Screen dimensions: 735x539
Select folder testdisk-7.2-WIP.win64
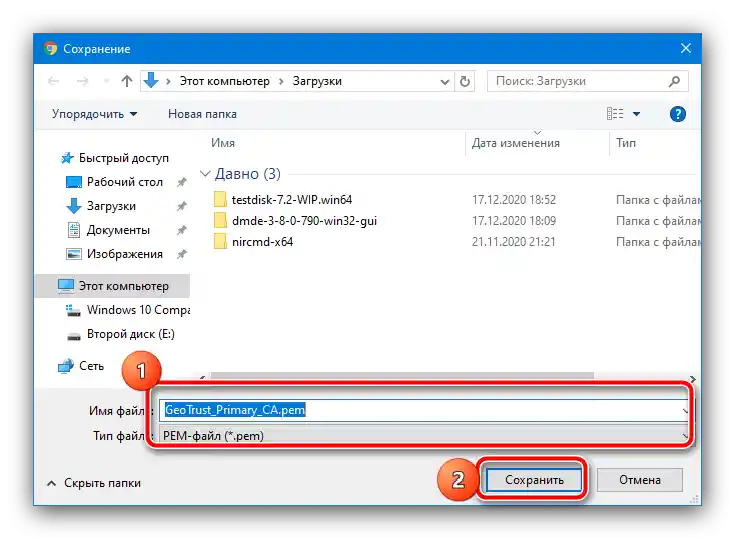point(292,200)
